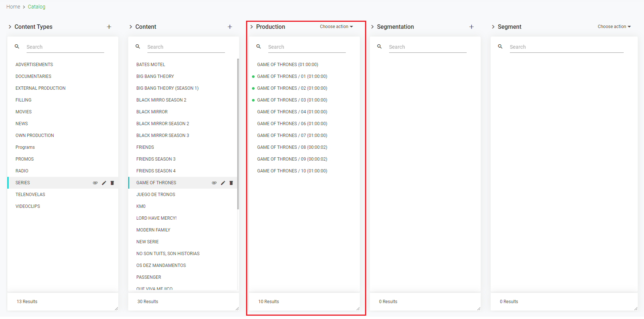This screenshot has width=644, height=319.
Task: Collapse the Content Types panel chevron
Action: (x=10, y=27)
